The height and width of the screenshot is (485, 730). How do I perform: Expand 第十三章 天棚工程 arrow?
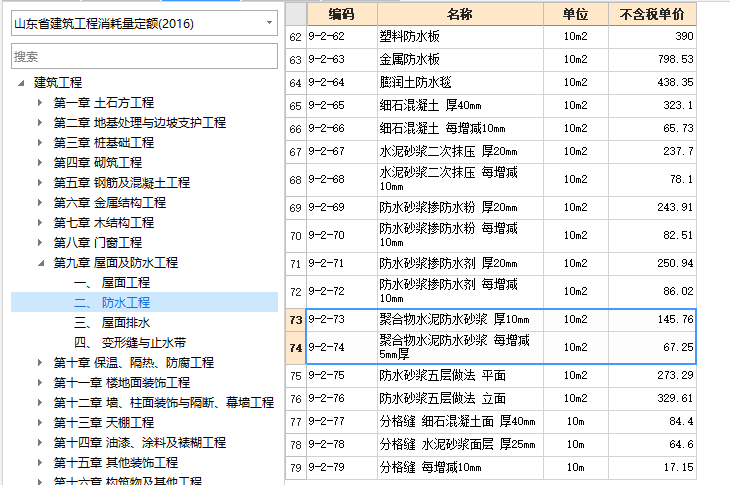point(40,423)
